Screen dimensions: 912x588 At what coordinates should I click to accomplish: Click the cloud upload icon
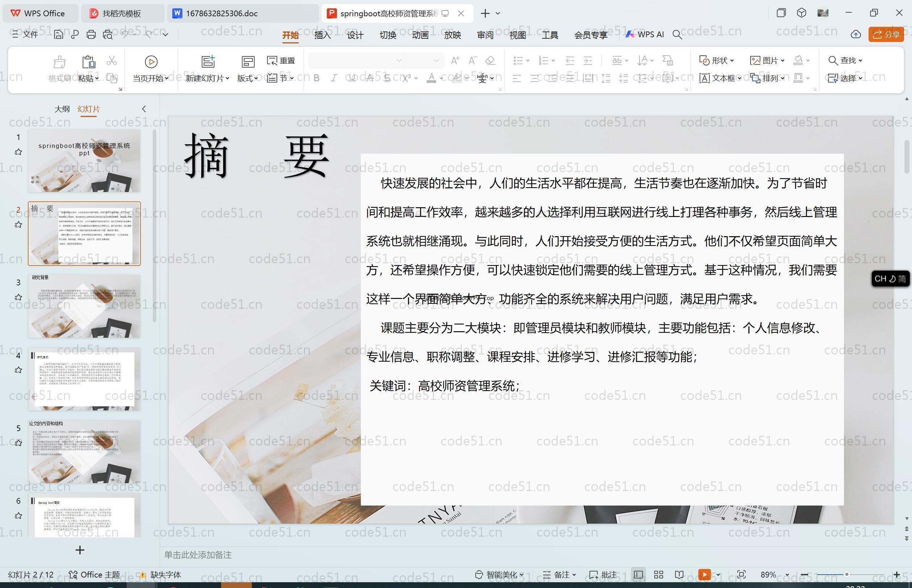[x=856, y=34]
